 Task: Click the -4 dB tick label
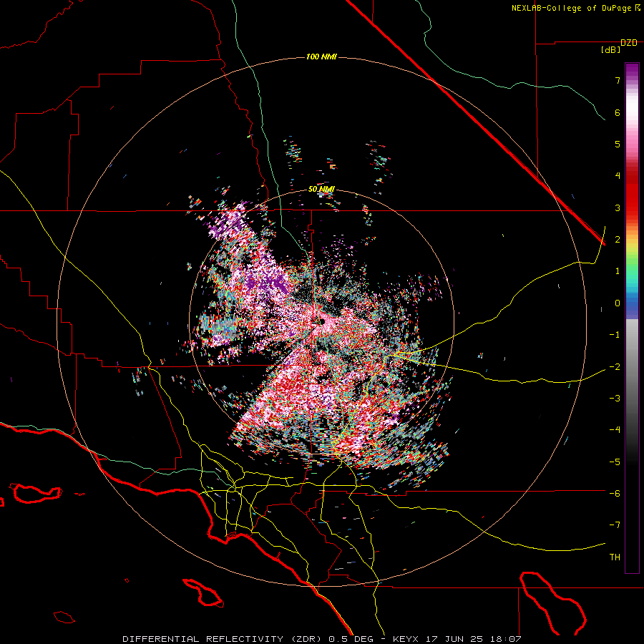[x=615, y=429]
